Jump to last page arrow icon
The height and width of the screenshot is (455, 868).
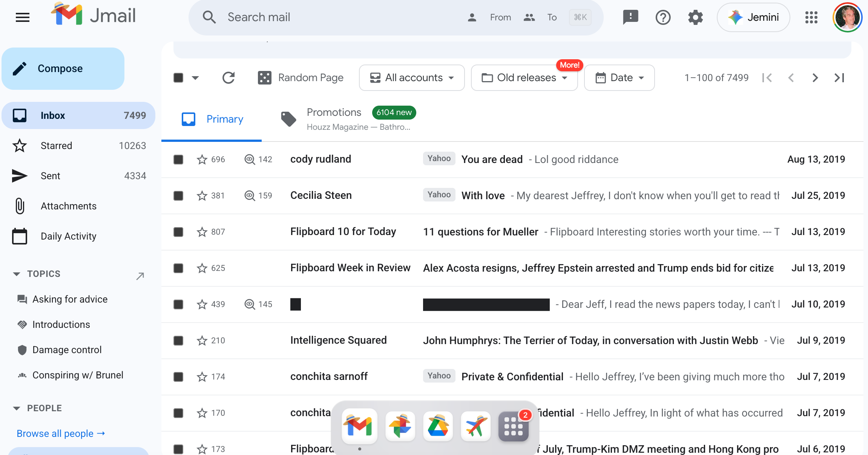[839, 78]
